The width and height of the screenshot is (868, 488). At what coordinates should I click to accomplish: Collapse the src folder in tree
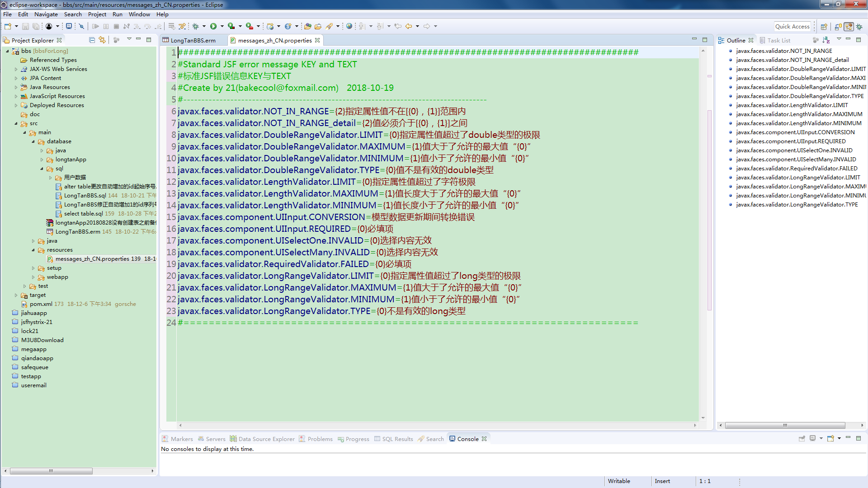(x=16, y=123)
